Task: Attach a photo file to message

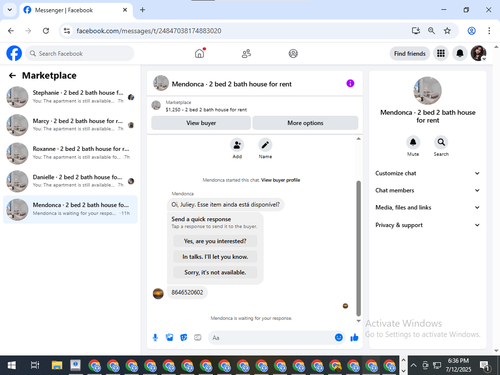Action: 169,338
